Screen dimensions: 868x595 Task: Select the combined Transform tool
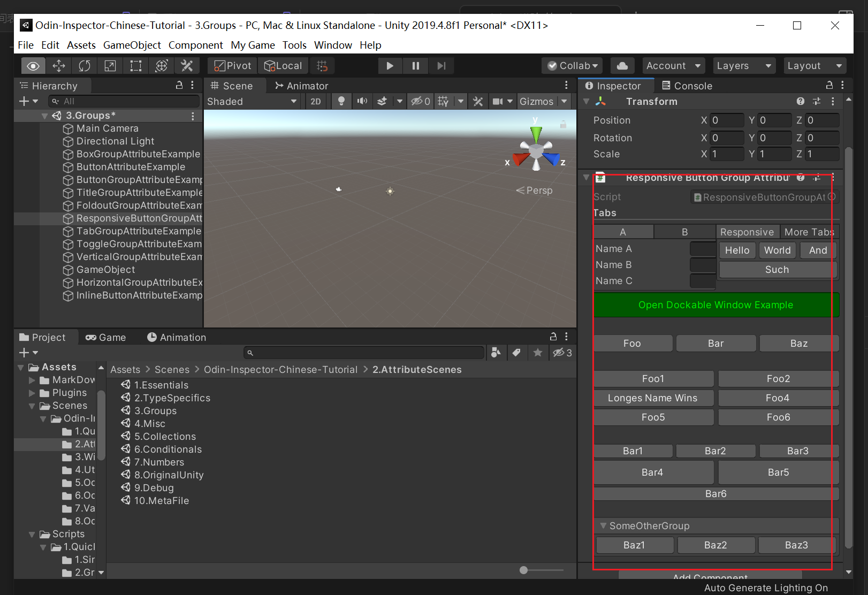(x=162, y=66)
